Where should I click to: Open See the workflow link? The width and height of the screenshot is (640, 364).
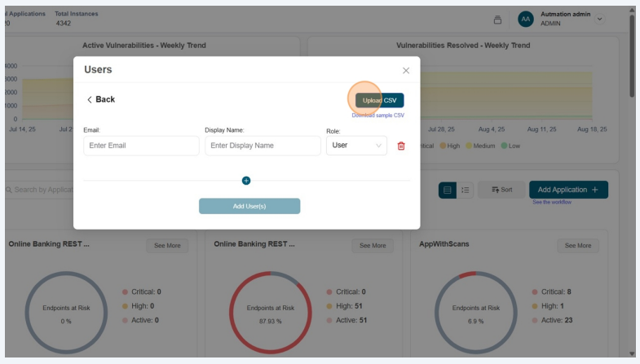(552, 202)
